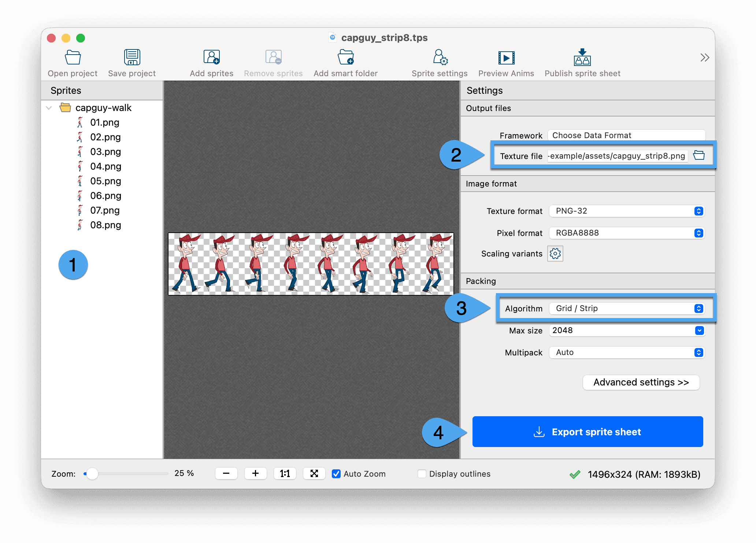Click Export sprite sheet
Screen dimensions: 756x543
point(588,432)
